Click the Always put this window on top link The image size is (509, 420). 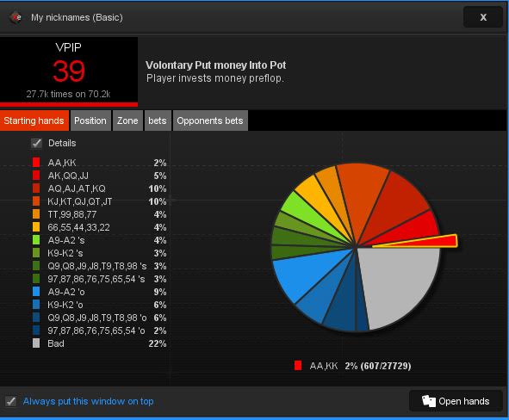point(89,401)
